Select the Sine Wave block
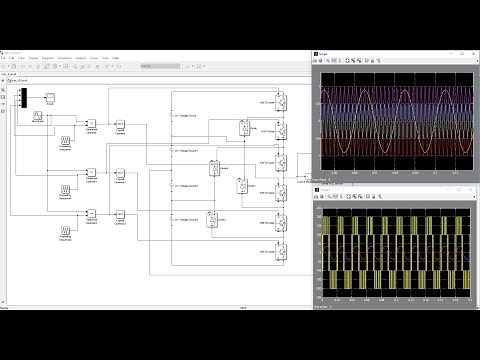 [x=38, y=116]
